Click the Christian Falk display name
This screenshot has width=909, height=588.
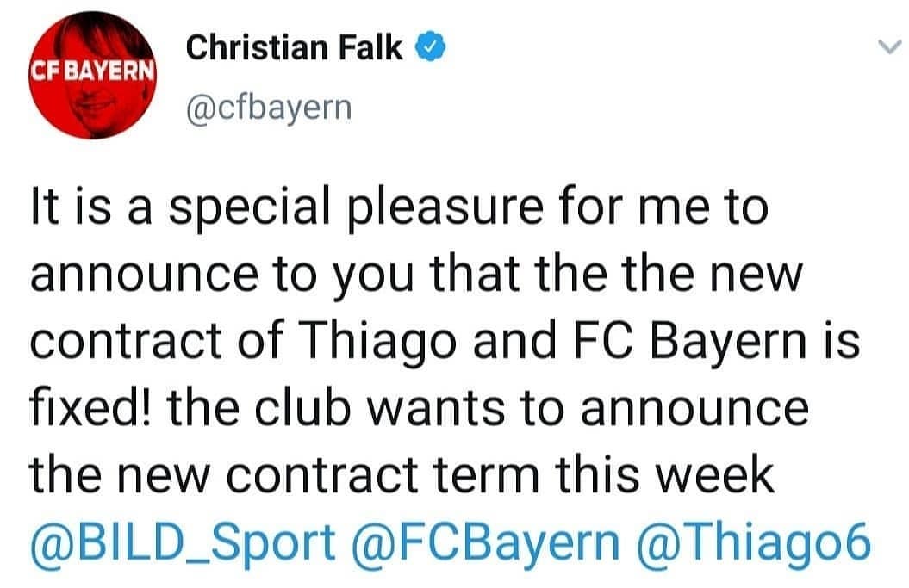[295, 49]
